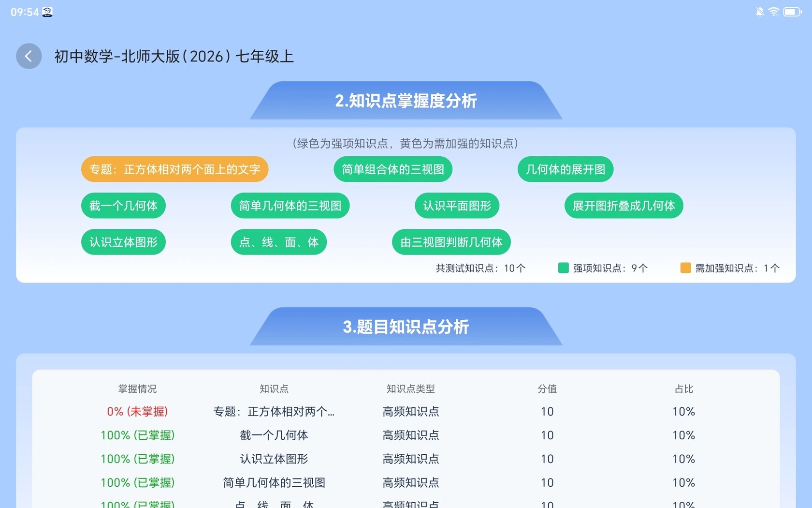Tap the green 强项知识点 legend square

(563, 268)
